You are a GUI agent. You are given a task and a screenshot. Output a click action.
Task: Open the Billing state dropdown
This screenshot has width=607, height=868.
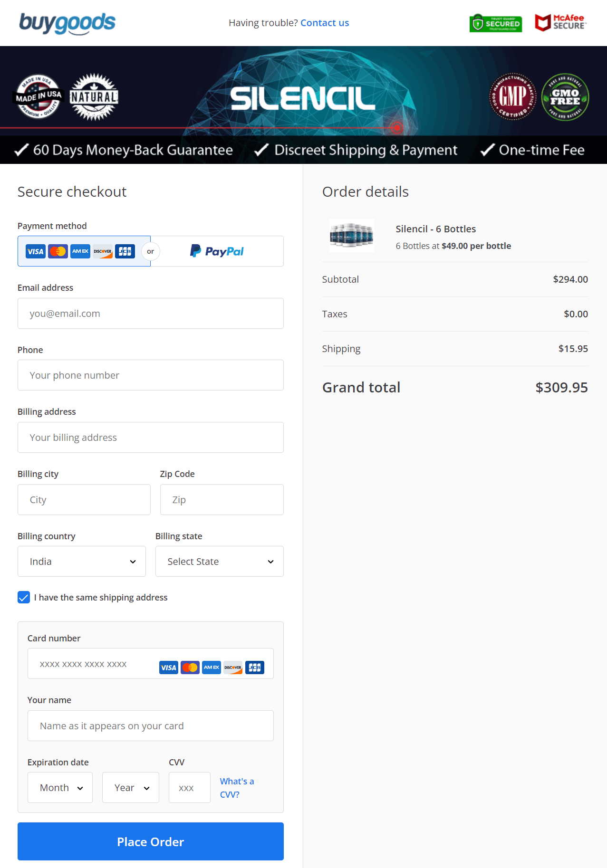[220, 562]
